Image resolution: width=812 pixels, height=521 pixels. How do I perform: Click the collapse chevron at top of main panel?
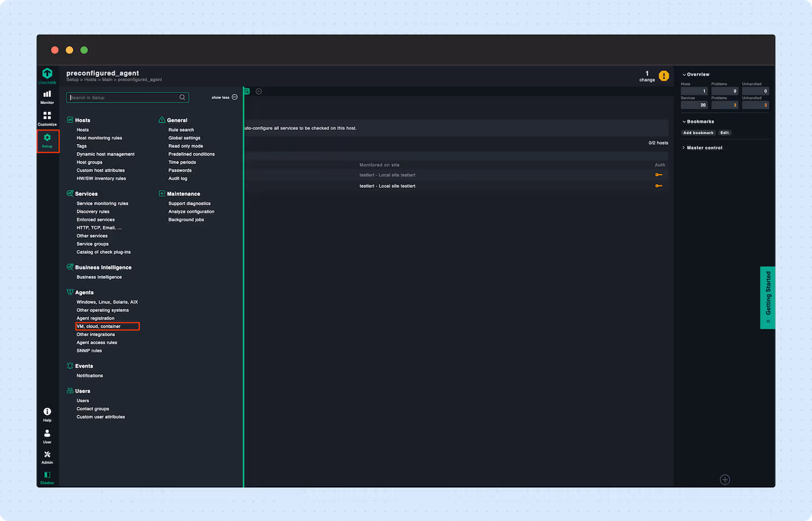tap(259, 91)
